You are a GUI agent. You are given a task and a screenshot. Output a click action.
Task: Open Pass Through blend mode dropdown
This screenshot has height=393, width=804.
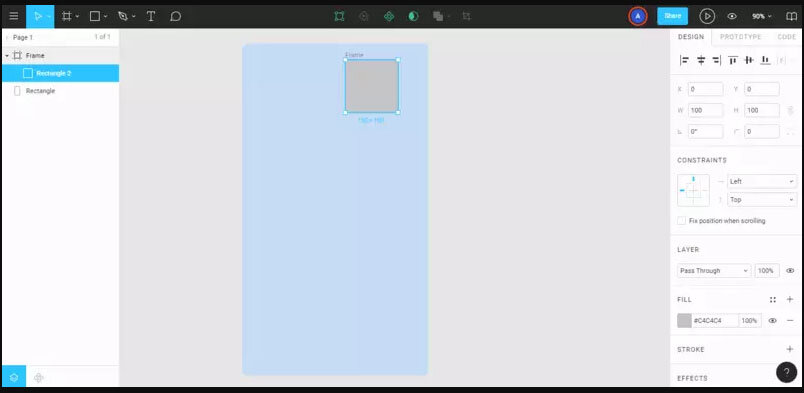714,270
